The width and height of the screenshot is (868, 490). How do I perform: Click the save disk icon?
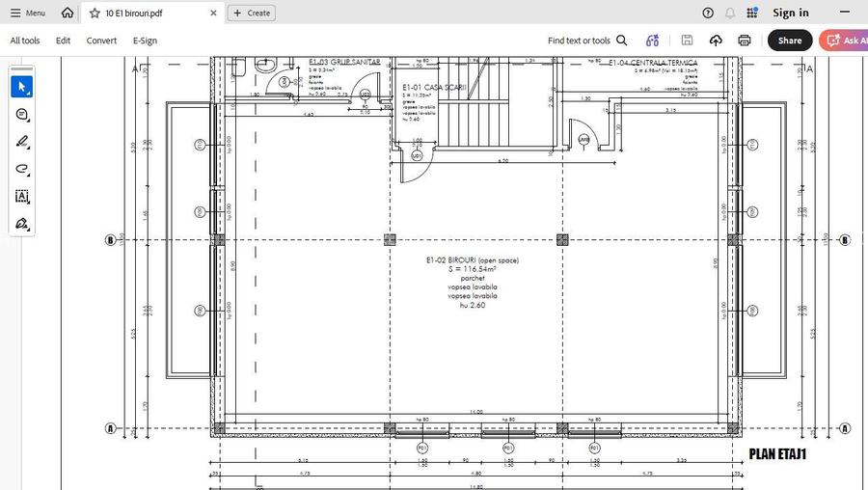687,41
